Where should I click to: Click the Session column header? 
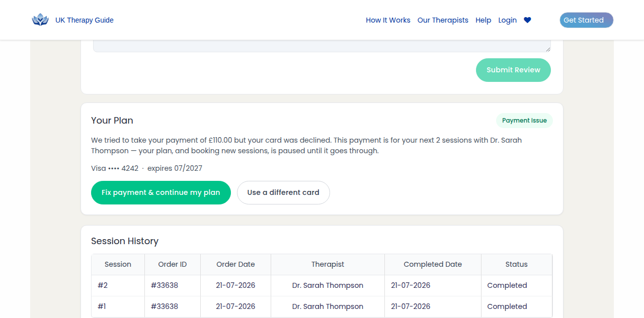(118, 264)
